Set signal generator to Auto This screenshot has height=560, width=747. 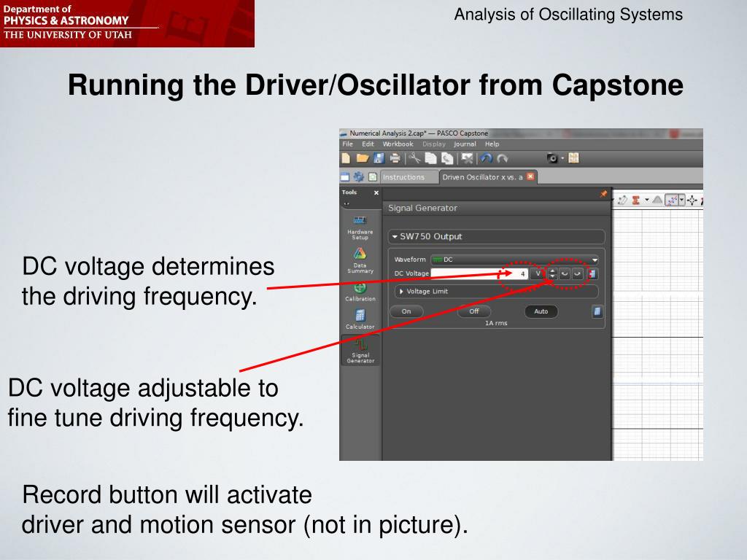541,311
